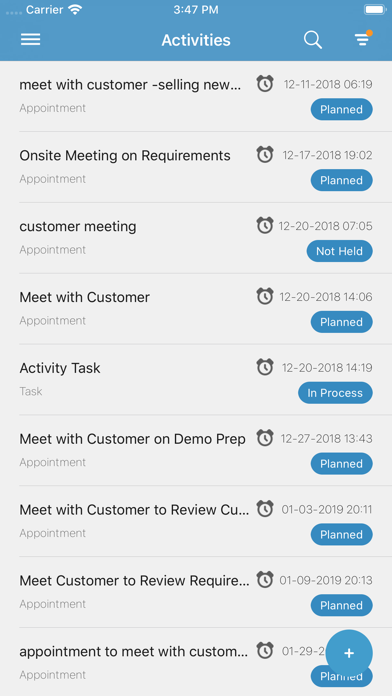The width and height of the screenshot is (392, 696).
Task: Open the 'customer meeting' appointment
Action: [196, 238]
